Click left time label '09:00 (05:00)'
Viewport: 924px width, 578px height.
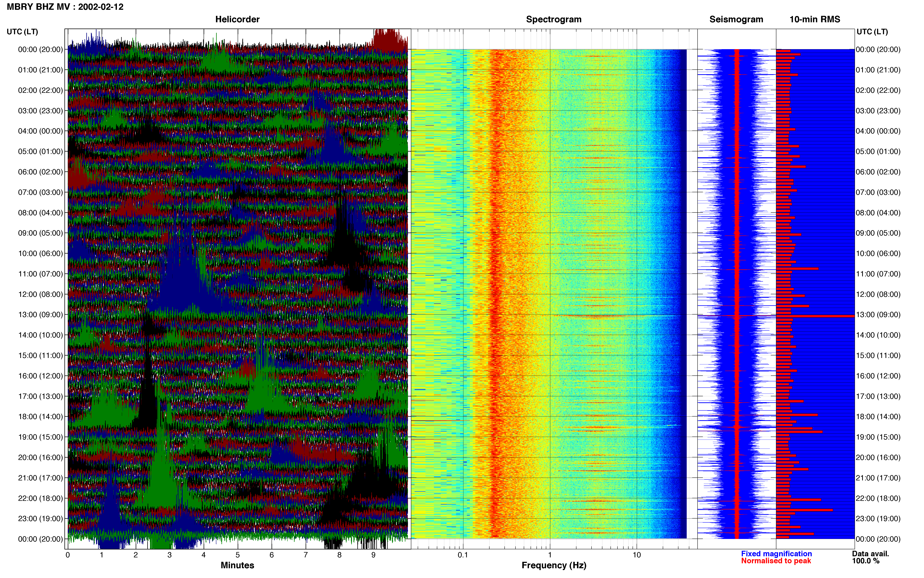(41, 233)
